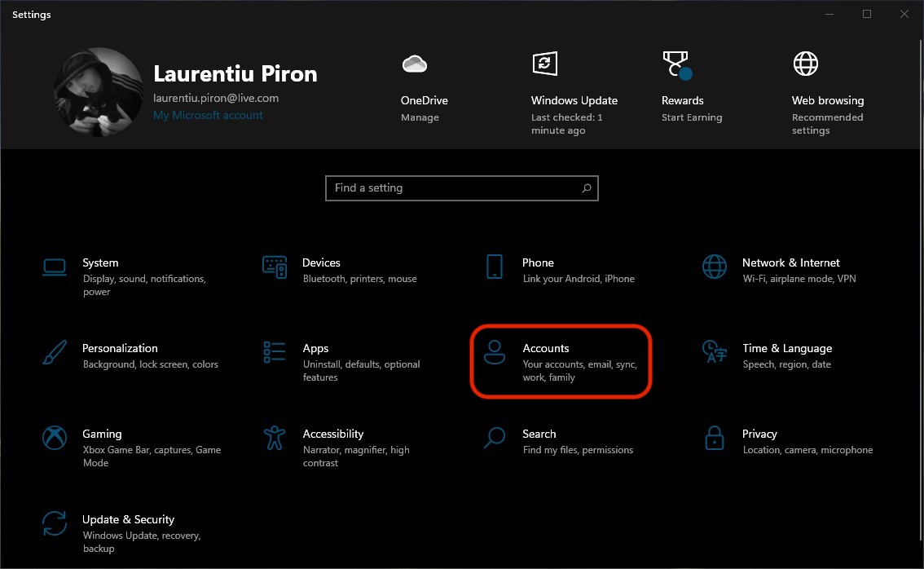Maximize the Settings window

[867, 14]
